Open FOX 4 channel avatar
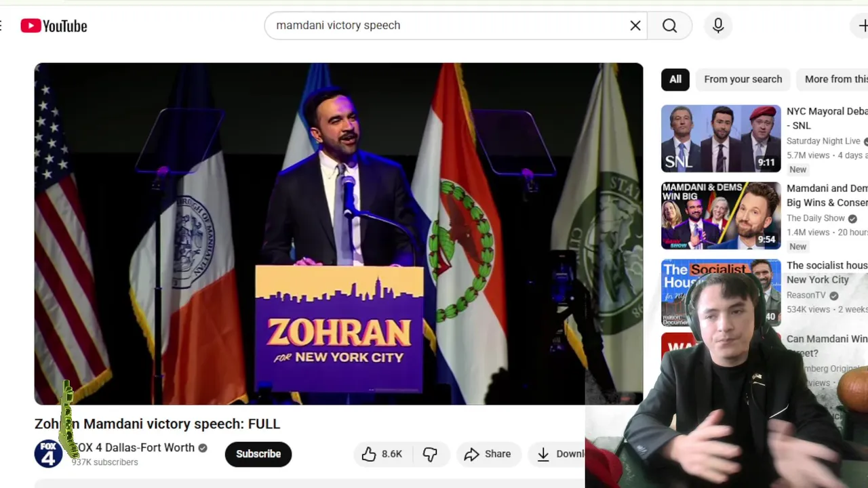 pos(48,454)
